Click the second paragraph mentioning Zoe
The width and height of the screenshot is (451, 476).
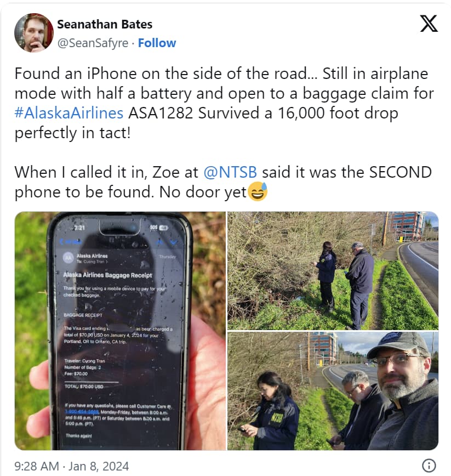pyautogui.click(x=223, y=182)
